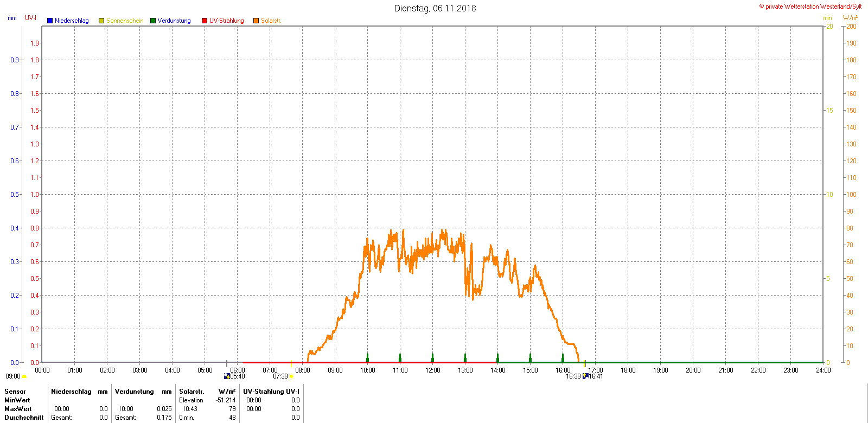868x423 pixels.
Task: Click the green evaporation marker at 13:00
Action: [465, 357]
